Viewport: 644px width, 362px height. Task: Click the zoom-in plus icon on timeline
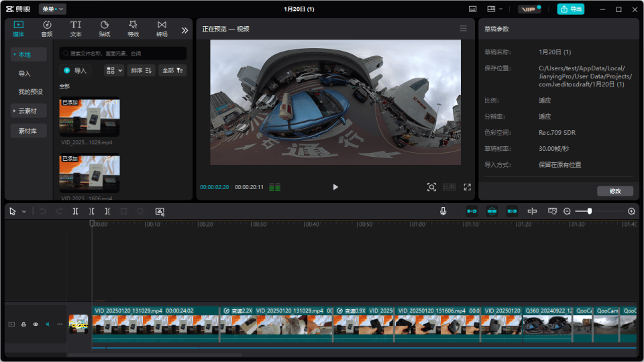click(631, 211)
